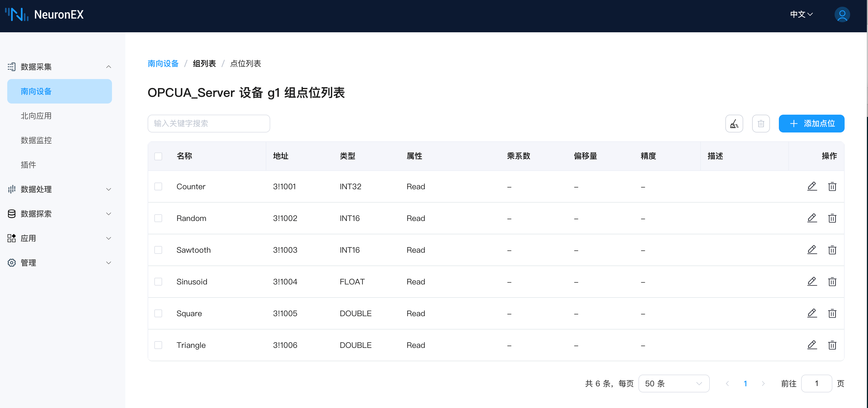
Task: Delete the Random tag with trash icon
Action: (x=832, y=218)
